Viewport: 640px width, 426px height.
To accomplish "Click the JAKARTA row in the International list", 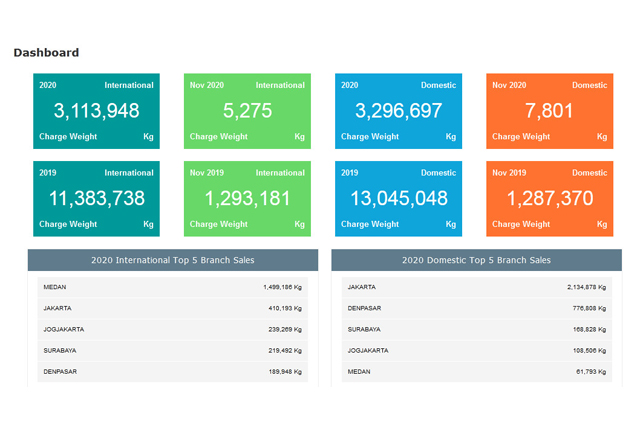I will click(172, 308).
